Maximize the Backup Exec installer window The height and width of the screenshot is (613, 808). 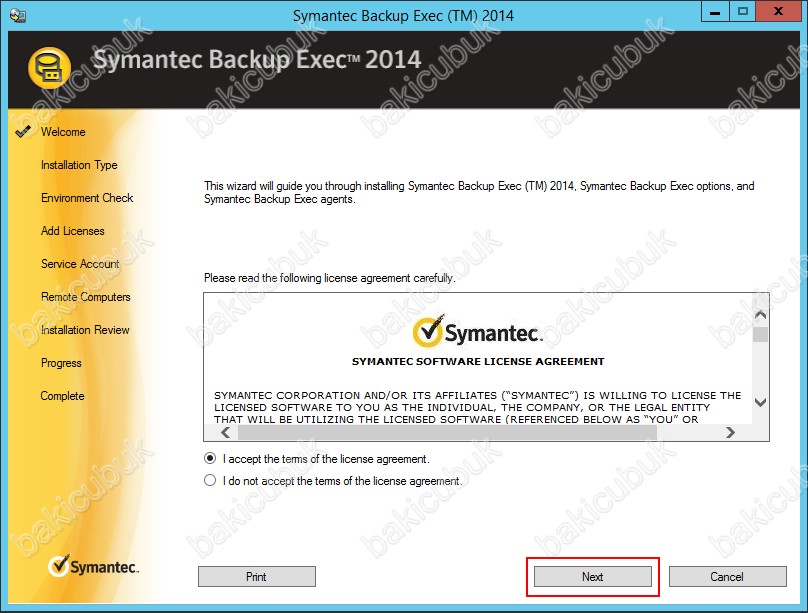pos(743,11)
